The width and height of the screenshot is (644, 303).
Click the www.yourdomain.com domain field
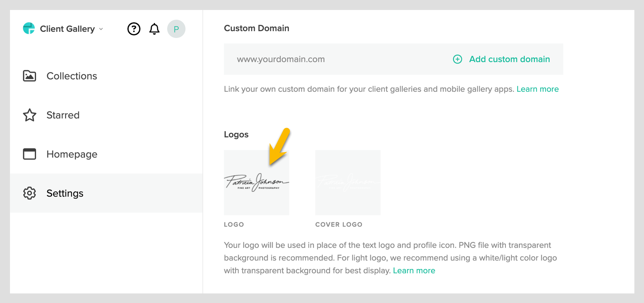tap(281, 60)
